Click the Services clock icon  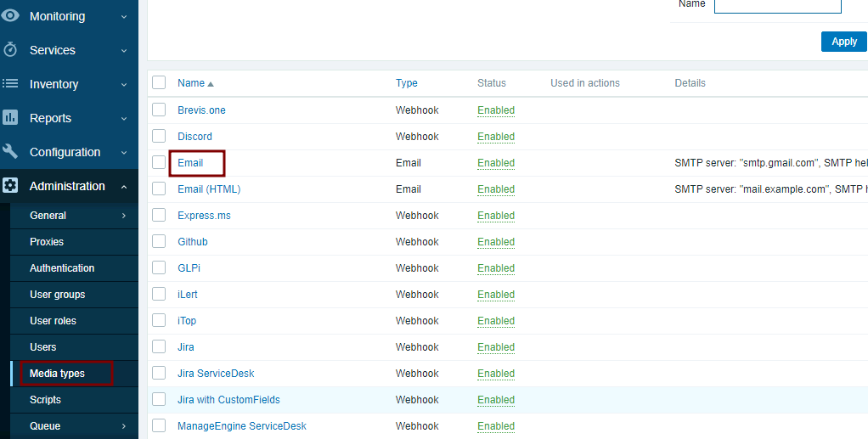10,50
